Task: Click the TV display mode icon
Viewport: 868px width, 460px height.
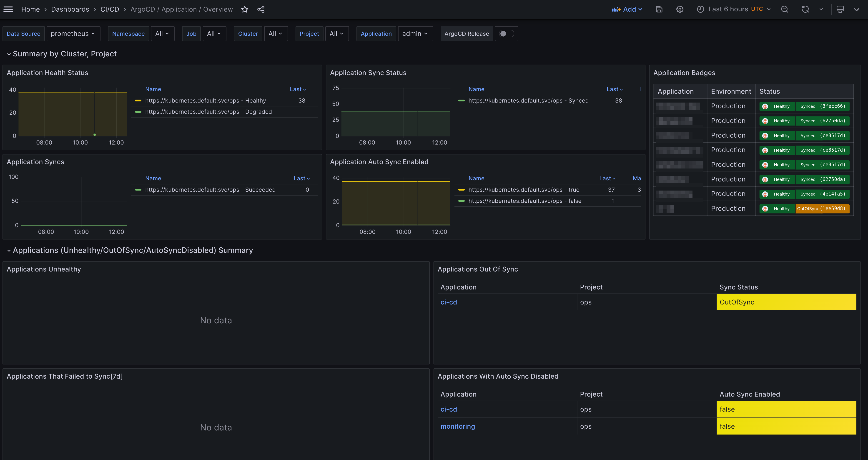Action: point(840,9)
